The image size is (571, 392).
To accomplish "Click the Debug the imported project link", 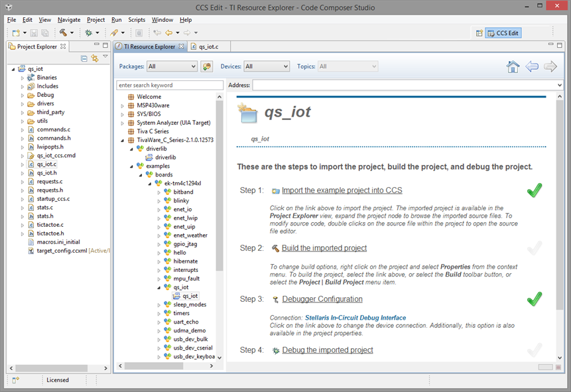I will (328, 350).
